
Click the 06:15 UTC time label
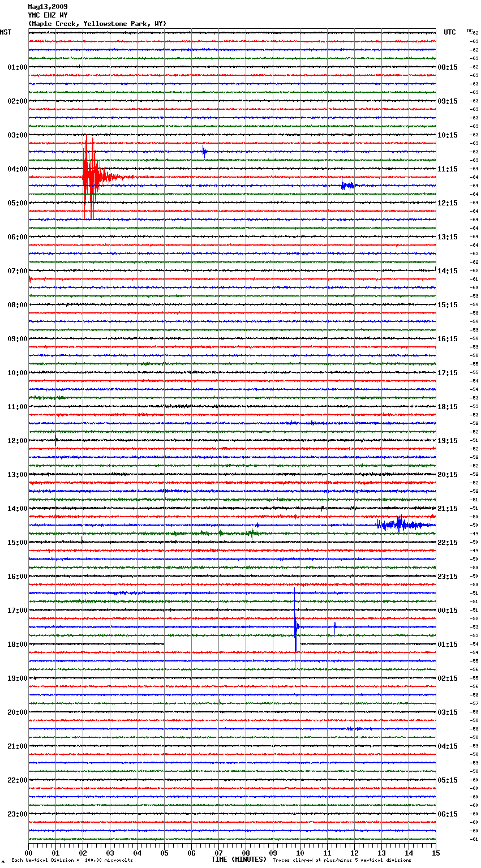[x=448, y=814]
